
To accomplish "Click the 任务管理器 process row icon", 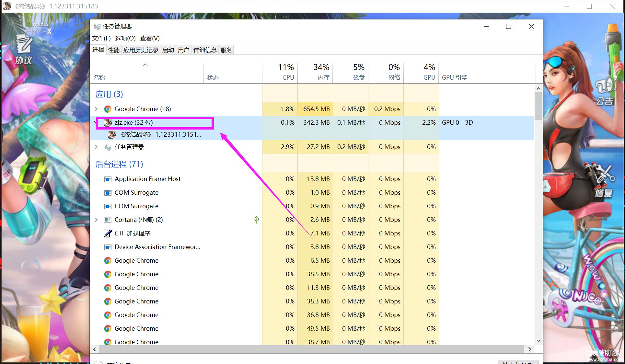I will (x=108, y=147).
